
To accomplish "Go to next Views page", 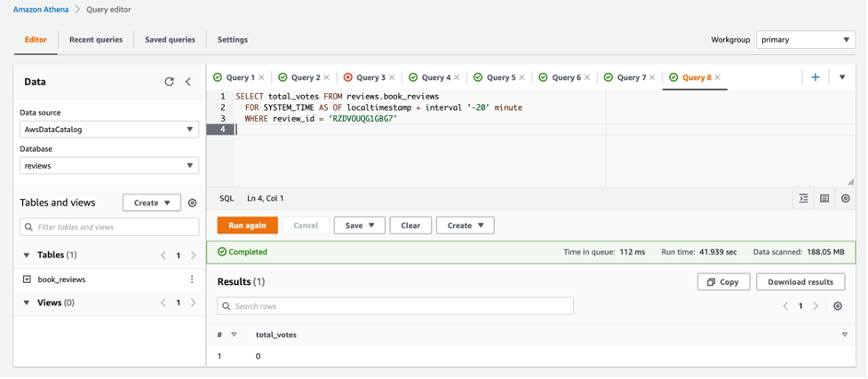I will [x=193, y=303].
